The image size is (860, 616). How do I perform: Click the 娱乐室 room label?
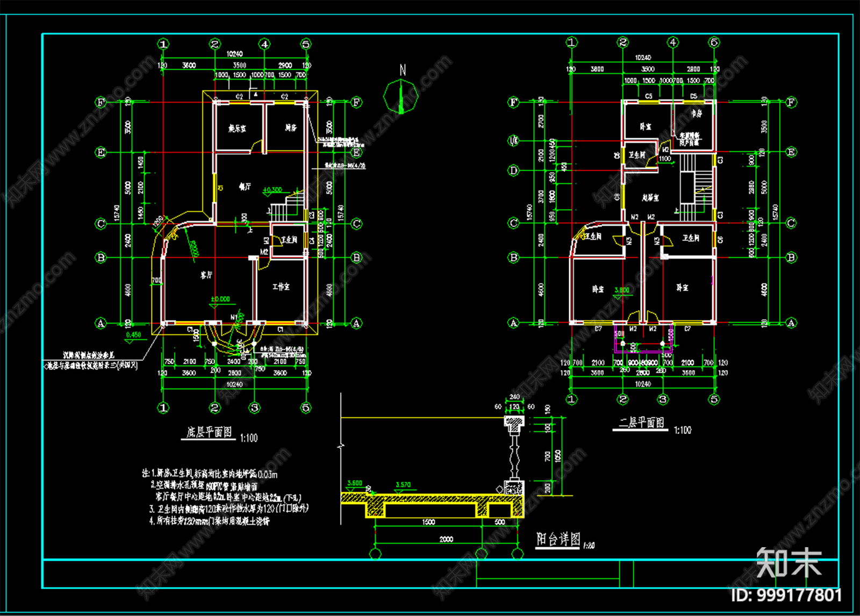point(237,128)
